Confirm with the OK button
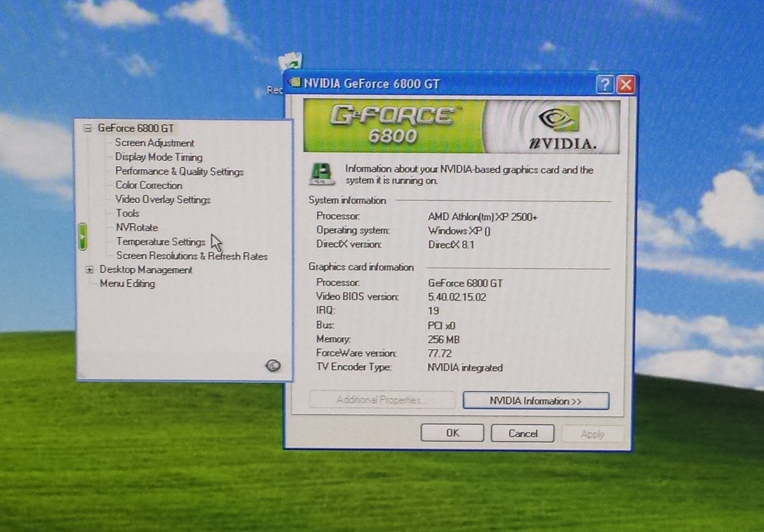 (x=452, y=433)
